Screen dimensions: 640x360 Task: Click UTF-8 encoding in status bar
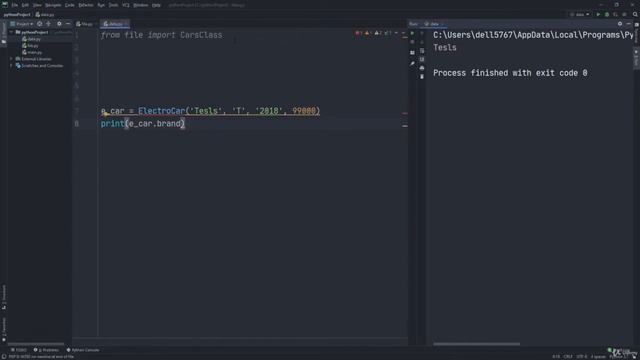pos(582,357)
